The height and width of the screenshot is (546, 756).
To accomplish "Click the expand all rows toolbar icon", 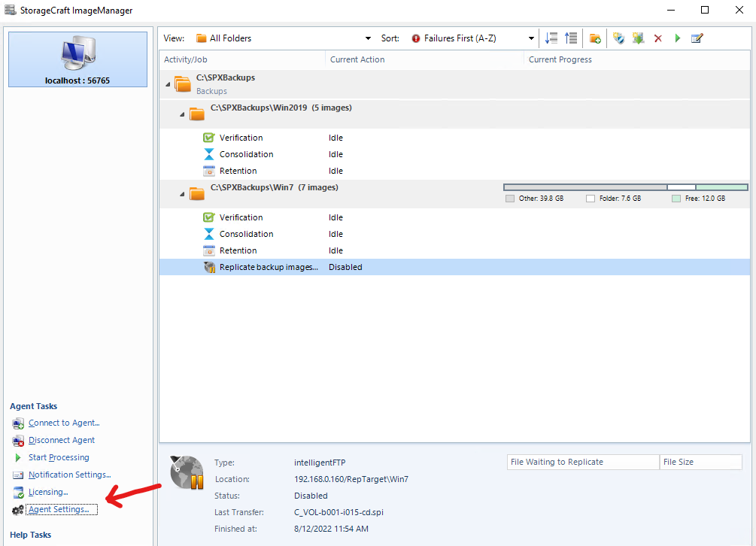I will pos(551,38).
